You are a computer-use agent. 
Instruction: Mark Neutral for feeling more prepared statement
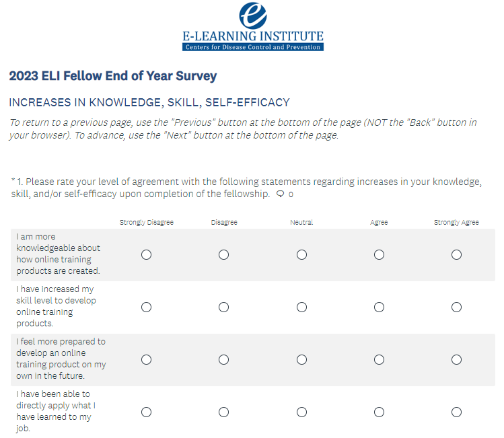[x=301, y=359]
